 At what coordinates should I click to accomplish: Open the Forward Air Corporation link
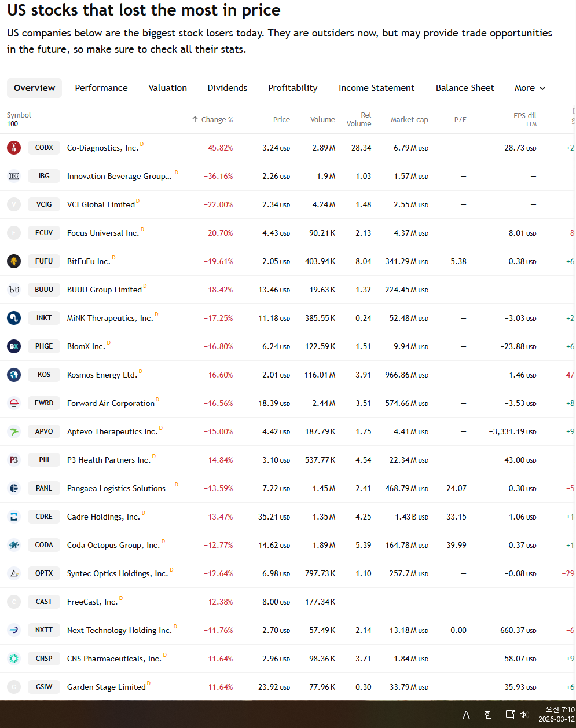(x=111, y=403)
